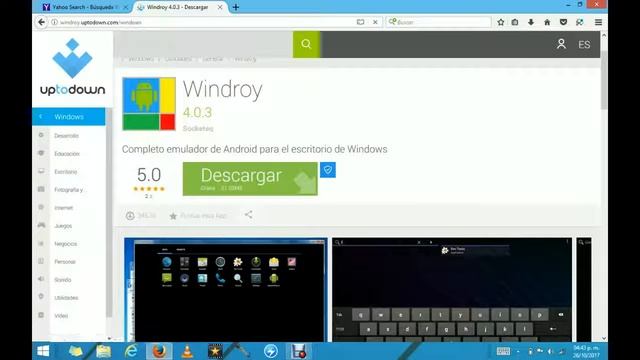640x360 pixels.
Task: Open the Firefox hamburger menu
Action: click(x=598, y=22)
